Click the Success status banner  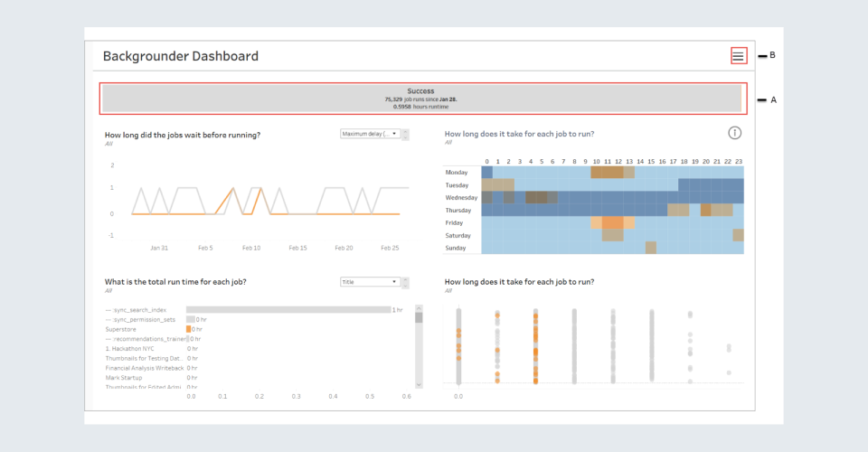tap(421, 98)
